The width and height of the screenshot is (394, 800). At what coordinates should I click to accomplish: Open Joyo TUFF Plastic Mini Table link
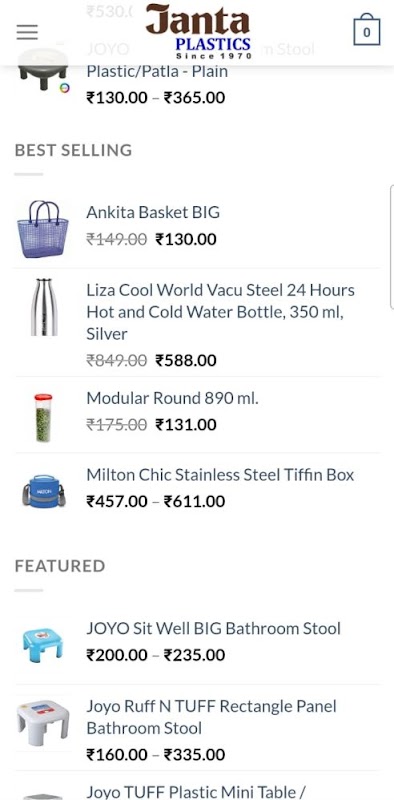[x=195, y=792]
